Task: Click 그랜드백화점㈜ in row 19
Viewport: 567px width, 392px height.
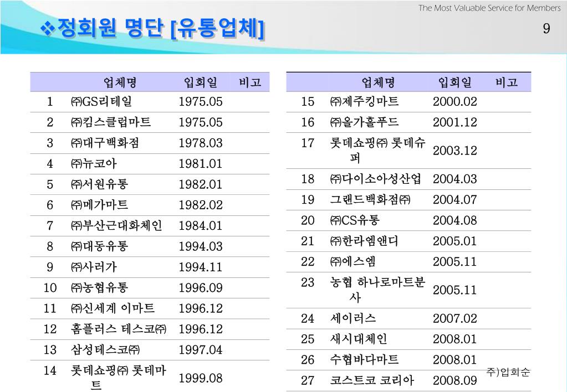Action: pos(370,199)
